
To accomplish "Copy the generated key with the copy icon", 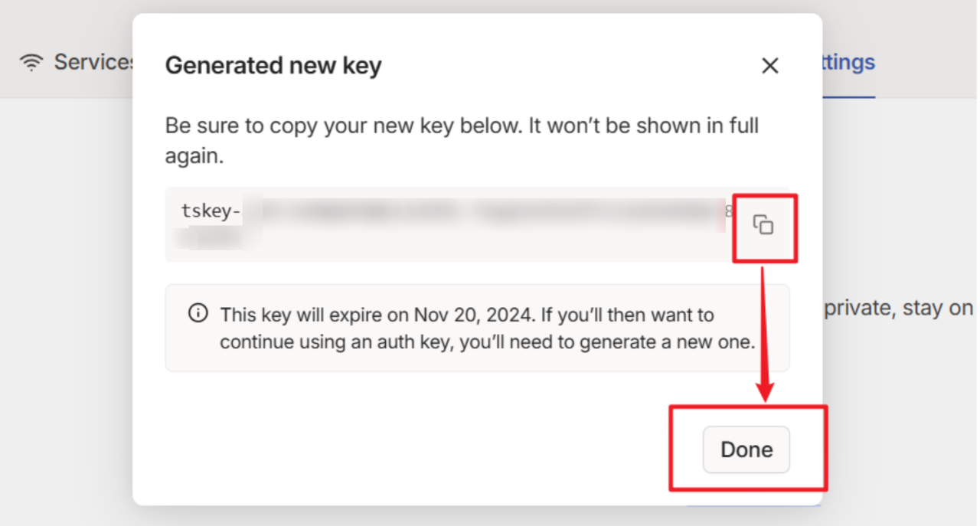I will 763,225.
